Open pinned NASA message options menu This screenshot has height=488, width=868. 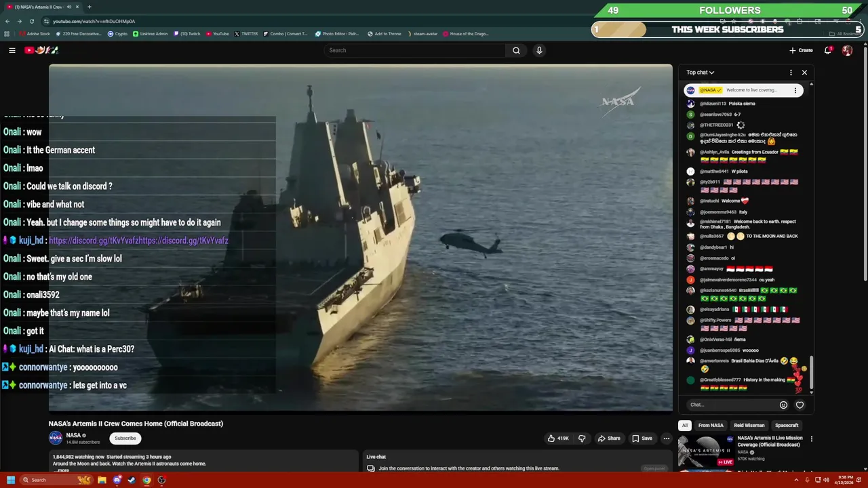pos(795,90)
